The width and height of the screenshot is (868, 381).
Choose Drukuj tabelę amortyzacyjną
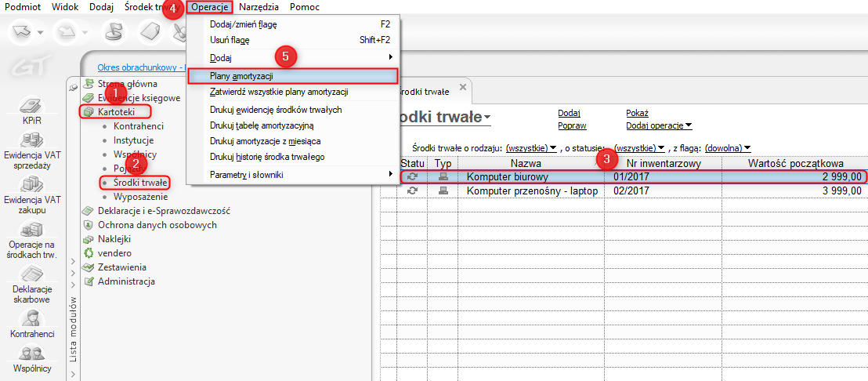point(294,125)
